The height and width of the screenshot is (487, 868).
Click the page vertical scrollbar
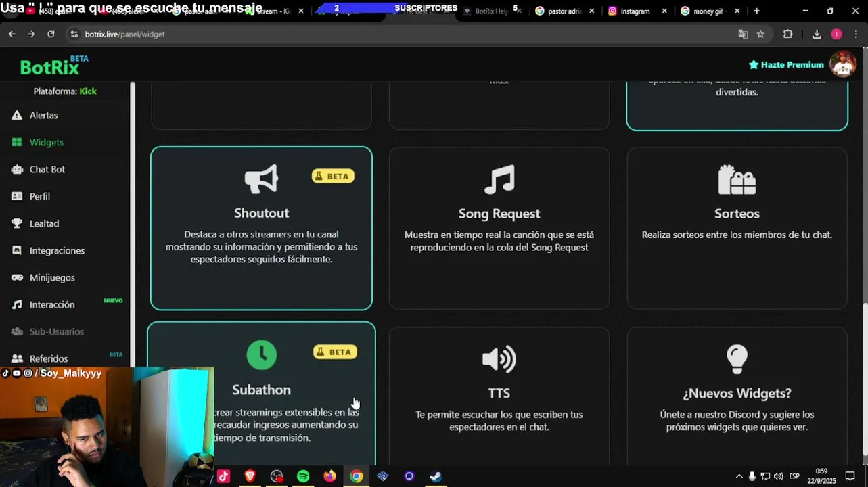click(865, 379)
